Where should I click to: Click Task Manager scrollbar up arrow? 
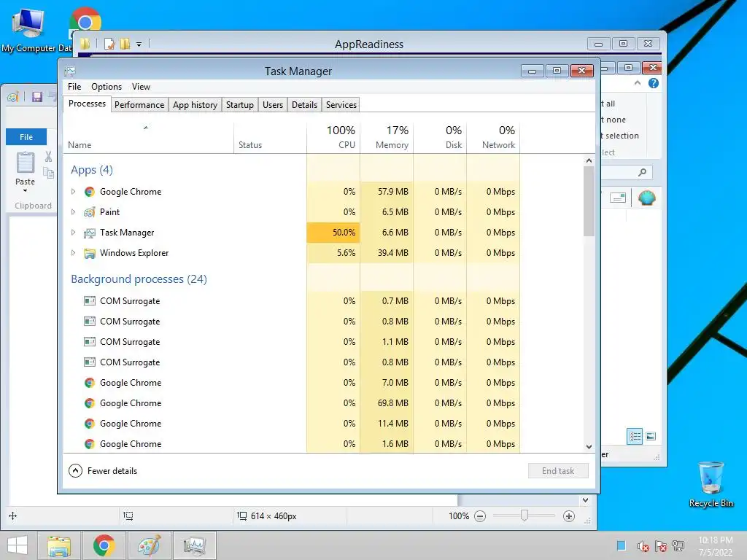point(589,161)
